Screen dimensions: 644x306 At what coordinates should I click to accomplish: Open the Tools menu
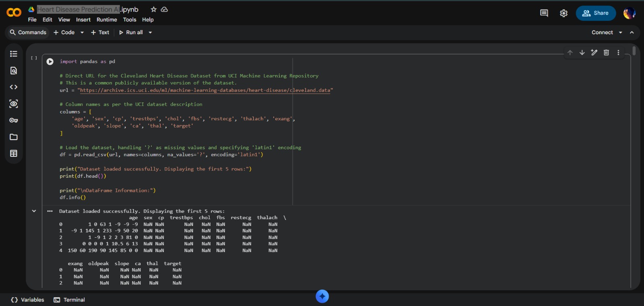click(x=130, y=20)
